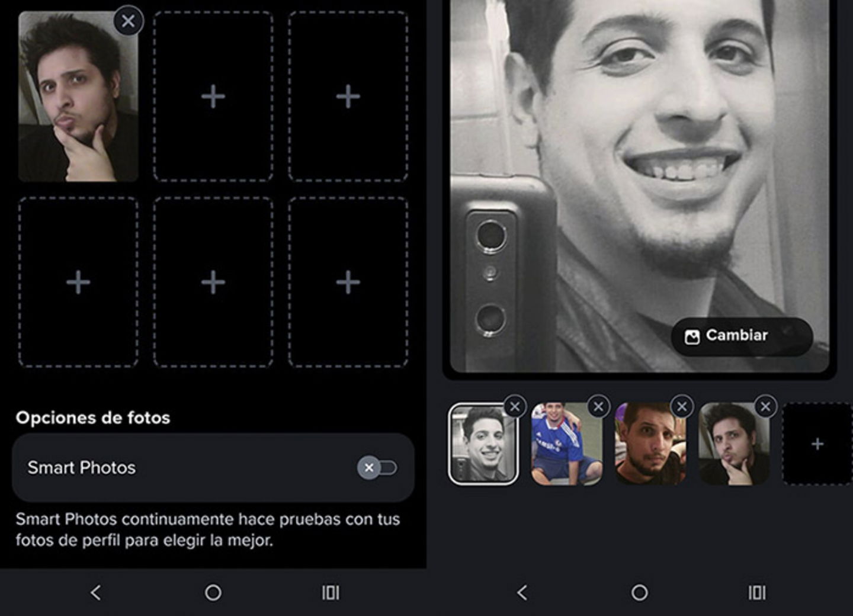Add a new photo using the + tile
The height and width of the screenshot is (616, 853).
pyautogui.click(x=816, y=443)
